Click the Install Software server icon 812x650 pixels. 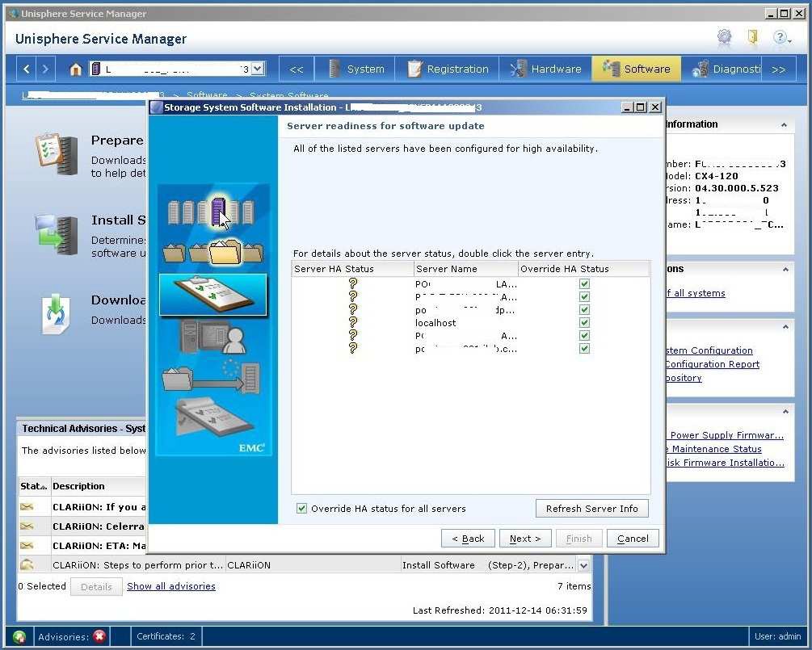57,235
